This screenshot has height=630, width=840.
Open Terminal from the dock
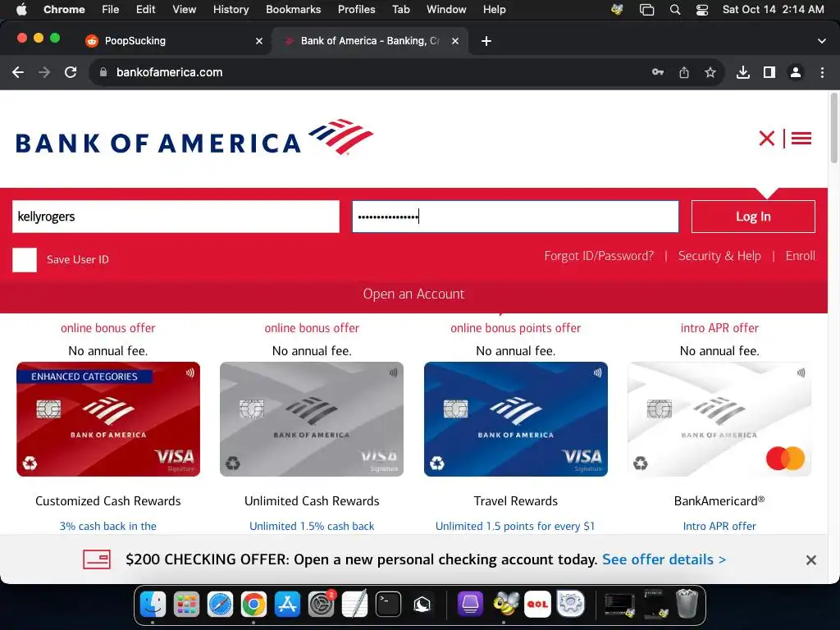[x=388, y=605]
